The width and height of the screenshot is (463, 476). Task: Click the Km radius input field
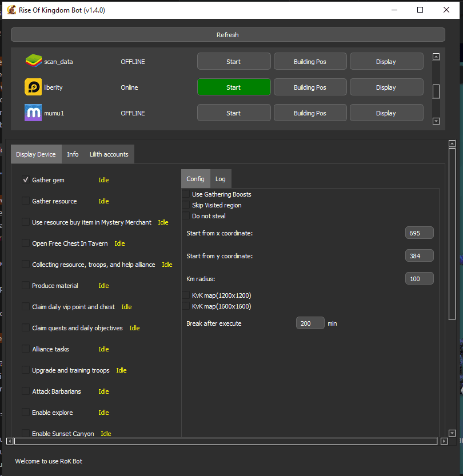[x=419, y=279]
